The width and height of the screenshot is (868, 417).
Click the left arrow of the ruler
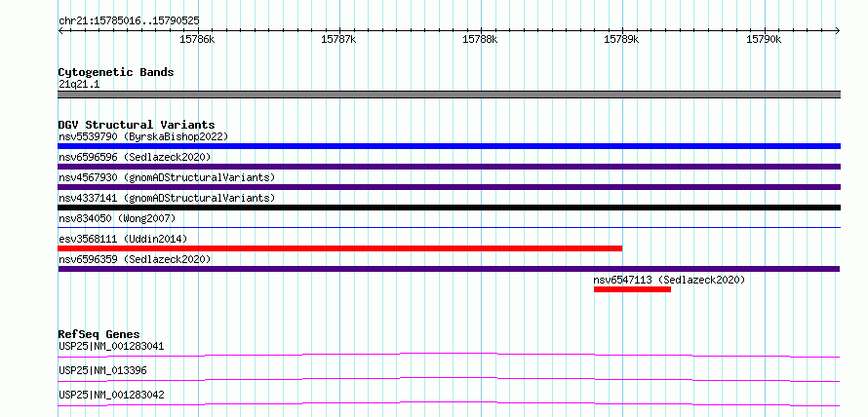(x=60, y=31)
